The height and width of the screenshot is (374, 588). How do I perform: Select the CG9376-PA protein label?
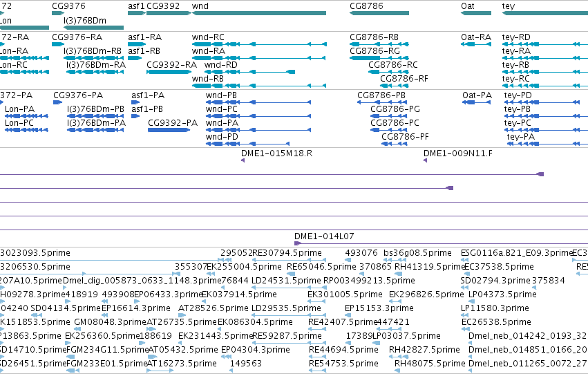click(x=78, y=95)
